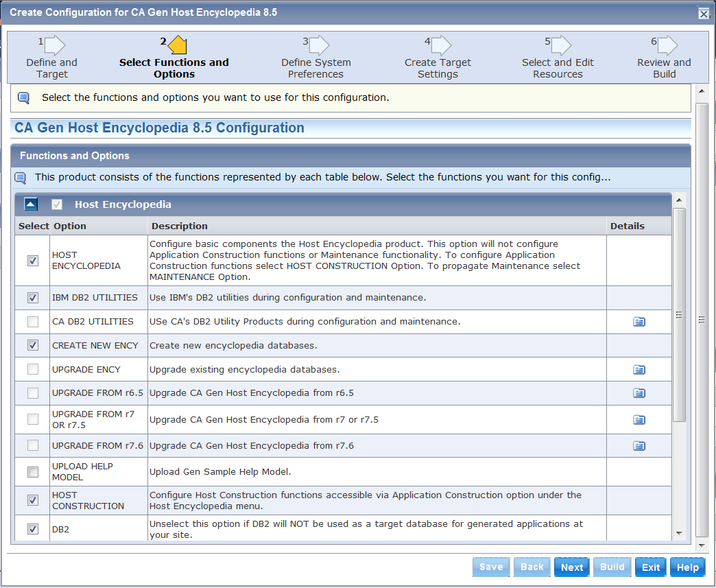This screenshot has width=716, height=588.
Task: Uncheck the IBM DB2 UTILITIES checkbox
Action: [32, 298]
